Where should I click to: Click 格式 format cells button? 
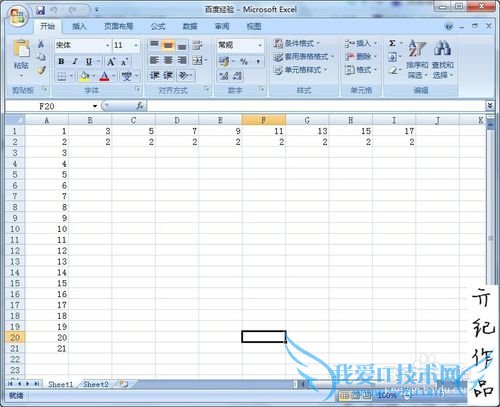click(x=361, y=70)
